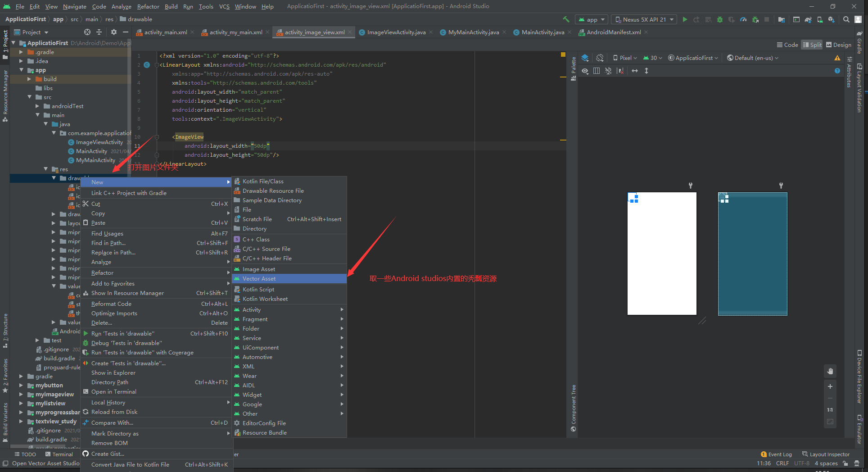Click the blue help question icon

[x=837, y=71]
